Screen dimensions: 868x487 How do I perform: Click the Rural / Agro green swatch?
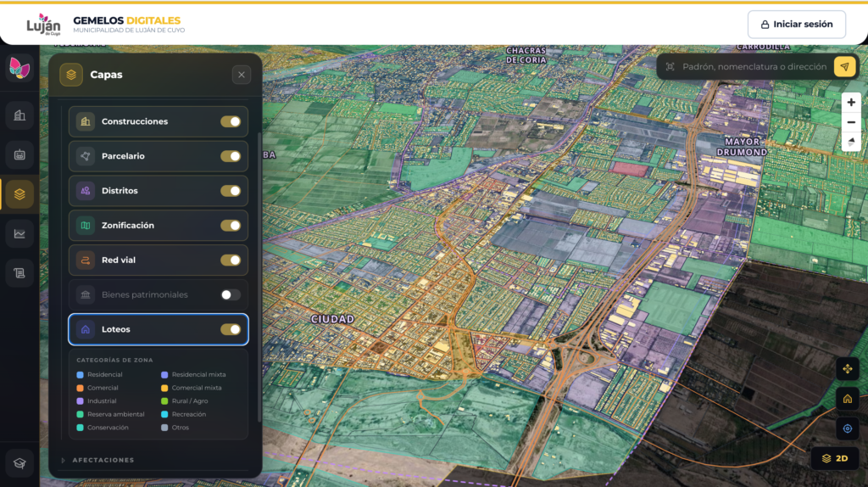click(x=164, y=401)
